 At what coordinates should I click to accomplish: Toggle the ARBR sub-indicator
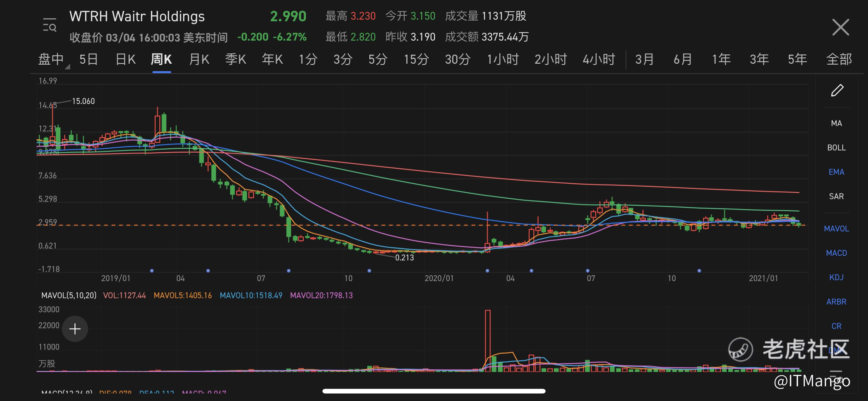(x=836, y=302)
